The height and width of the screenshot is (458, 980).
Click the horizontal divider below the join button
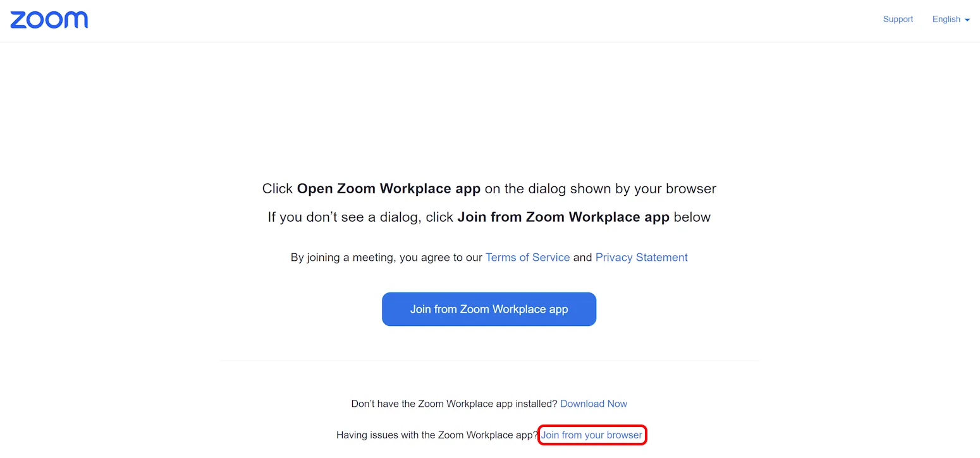coord(489,361)
